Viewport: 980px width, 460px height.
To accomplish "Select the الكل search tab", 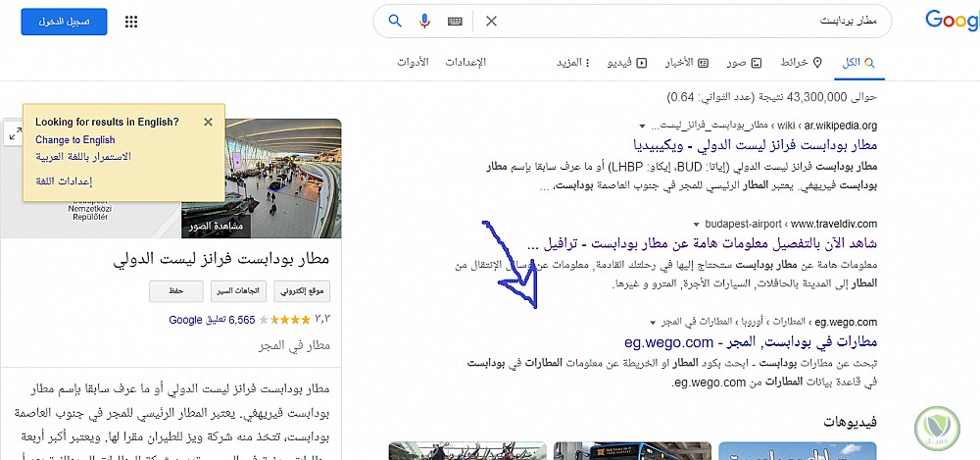I will pyautogui.click(x=859, y=63).
